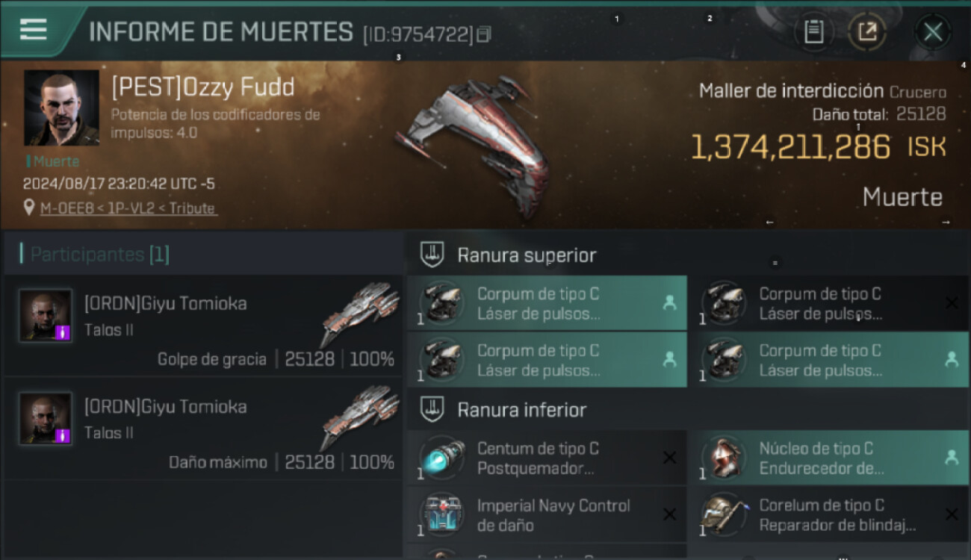
Task: Select first Corpum de tipo C laser module
Action: pyautogui.click(x=547, y=303)
